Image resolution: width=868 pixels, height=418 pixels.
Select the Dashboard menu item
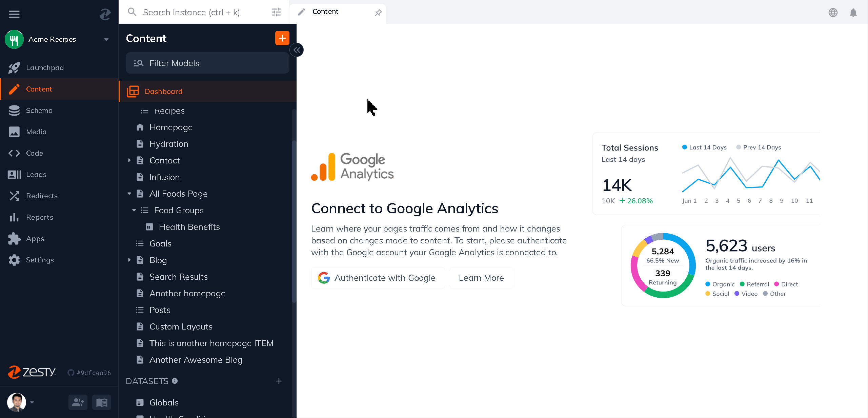coord(163,91)
